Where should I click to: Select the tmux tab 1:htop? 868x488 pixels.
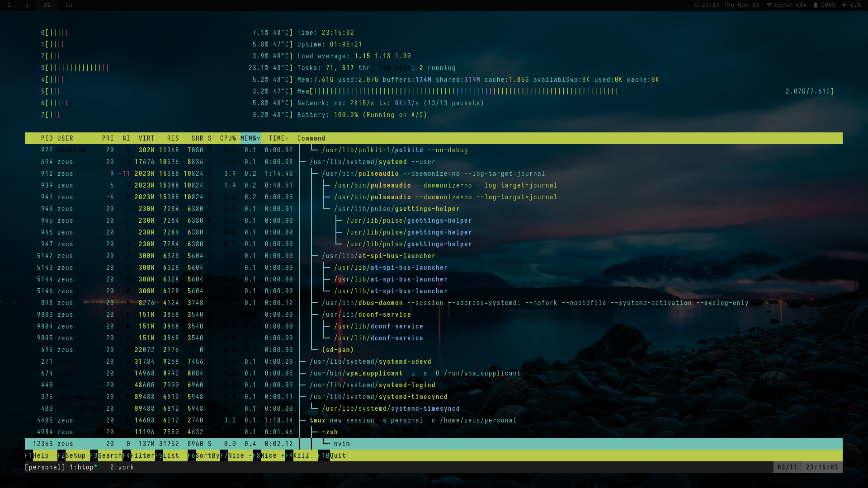[x=84, y=467]
